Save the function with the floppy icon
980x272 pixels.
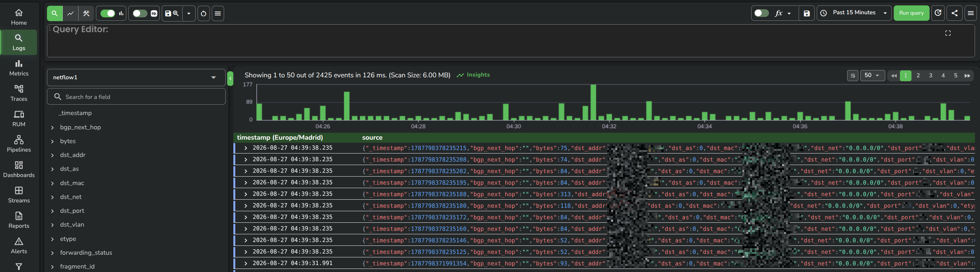pos(807,13)
